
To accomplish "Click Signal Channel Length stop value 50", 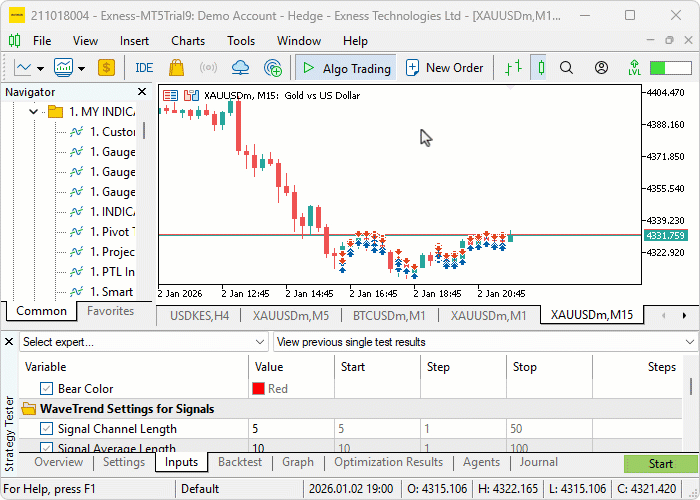I will point(549,429).
